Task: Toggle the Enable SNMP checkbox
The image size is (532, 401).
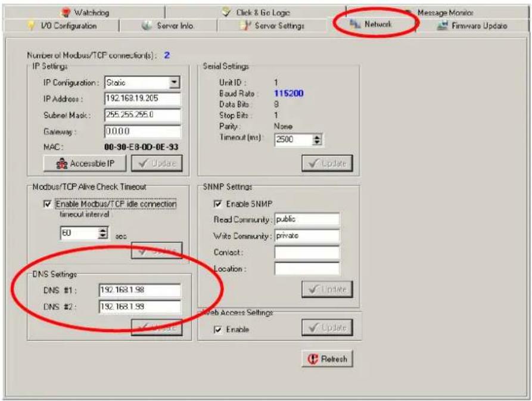Action: coord(217,204)
